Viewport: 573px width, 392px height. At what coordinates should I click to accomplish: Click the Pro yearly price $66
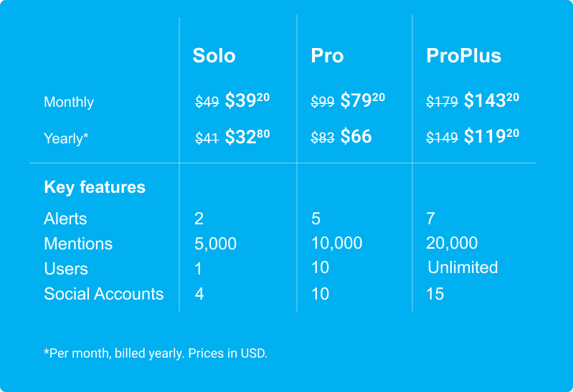(x=356, y=136)
